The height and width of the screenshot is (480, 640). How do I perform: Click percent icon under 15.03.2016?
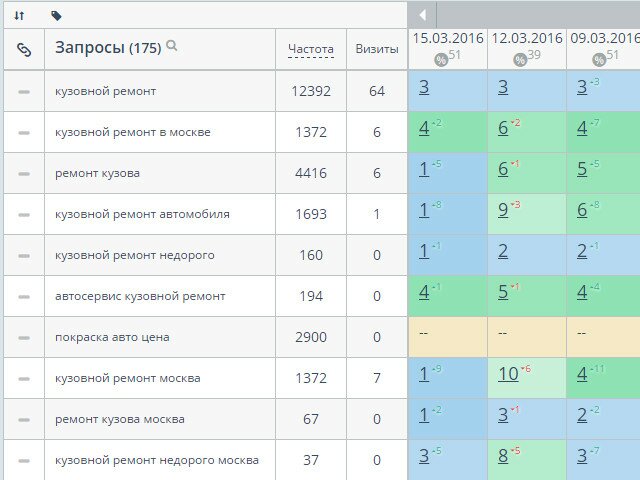point(441,60)
